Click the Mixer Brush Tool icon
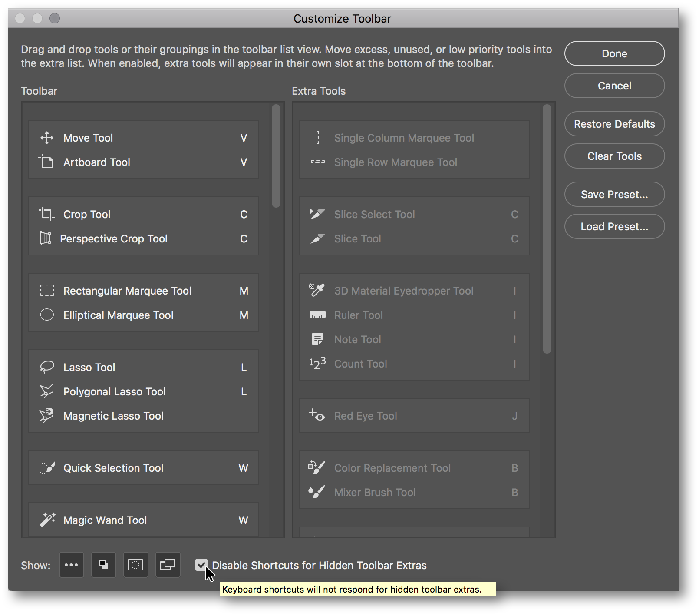This screenshot has width=699, height=616. [317, 492]
